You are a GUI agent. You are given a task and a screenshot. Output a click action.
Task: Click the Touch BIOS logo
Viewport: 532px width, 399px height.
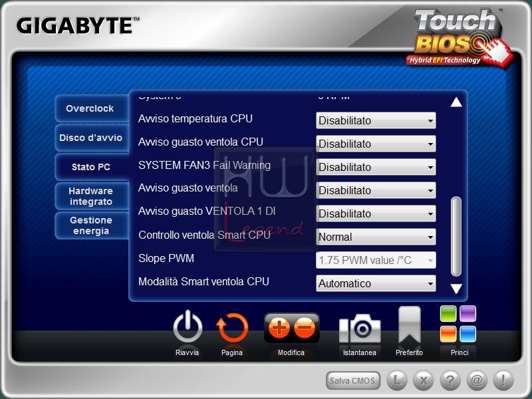click(458, 37)
